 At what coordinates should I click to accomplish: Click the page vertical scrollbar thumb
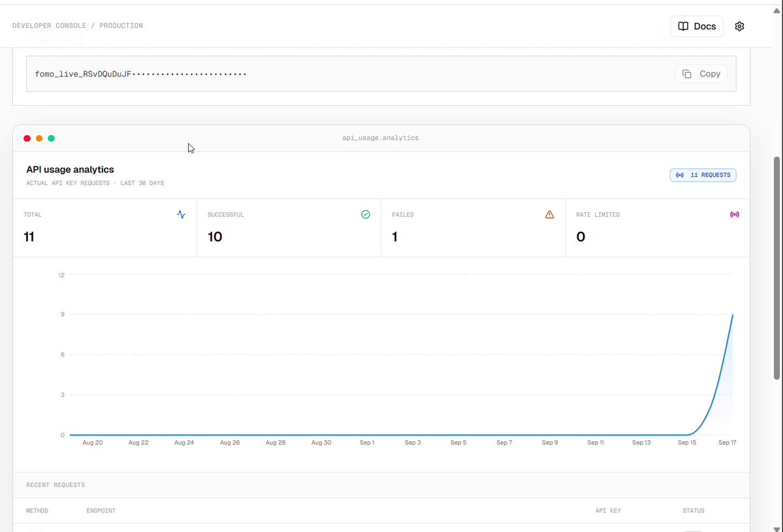click(x=776, y=268)
